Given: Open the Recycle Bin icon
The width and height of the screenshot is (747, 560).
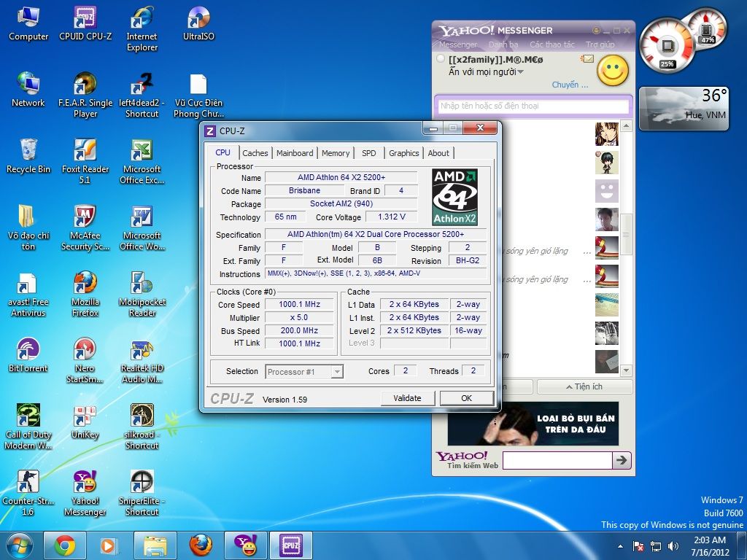Looking at the screenshot, I should click(x=28, y=156).
